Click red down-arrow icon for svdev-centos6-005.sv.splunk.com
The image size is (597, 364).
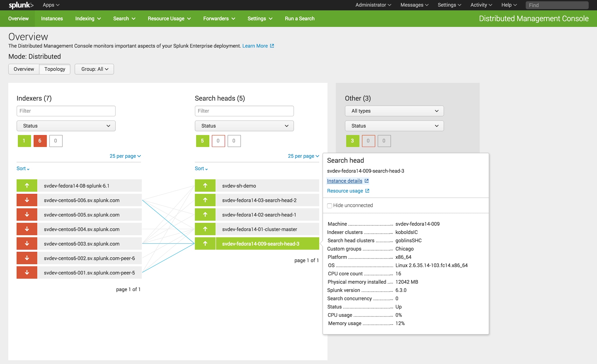(x=27, y=215)
